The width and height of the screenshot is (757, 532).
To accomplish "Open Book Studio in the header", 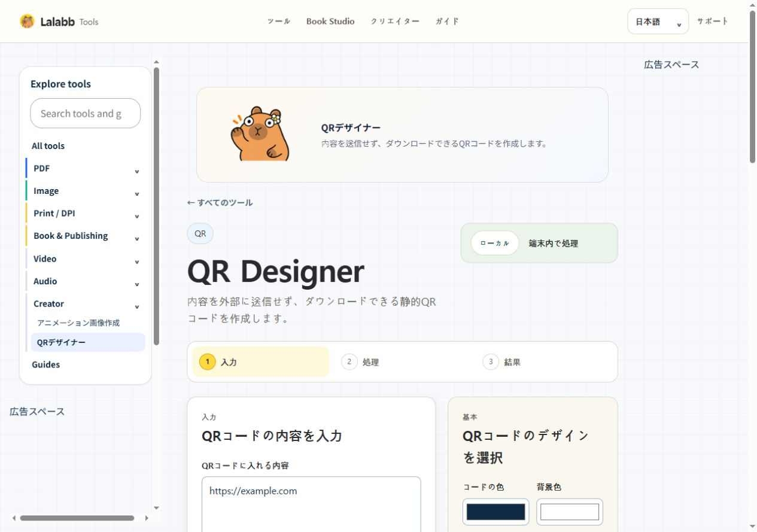I will [330, 22].
